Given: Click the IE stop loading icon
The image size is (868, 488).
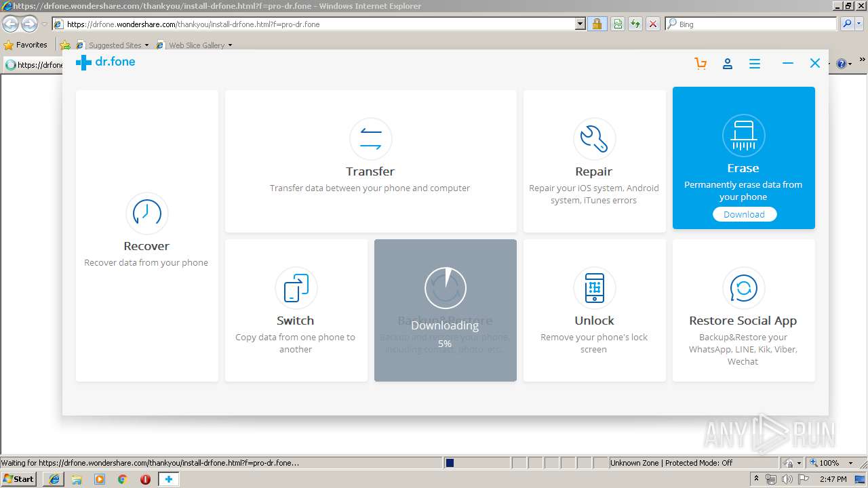Looking at the screenshot, I should coord(653,24).
